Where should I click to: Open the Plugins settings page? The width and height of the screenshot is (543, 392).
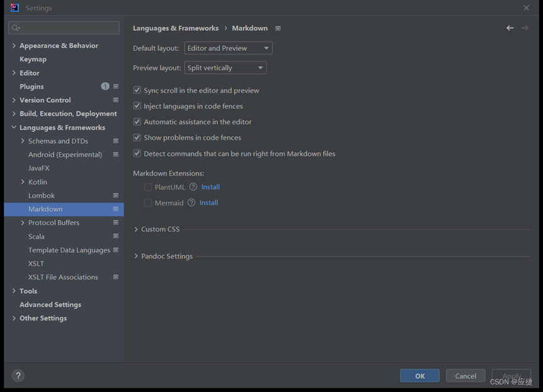pos(31,87)
